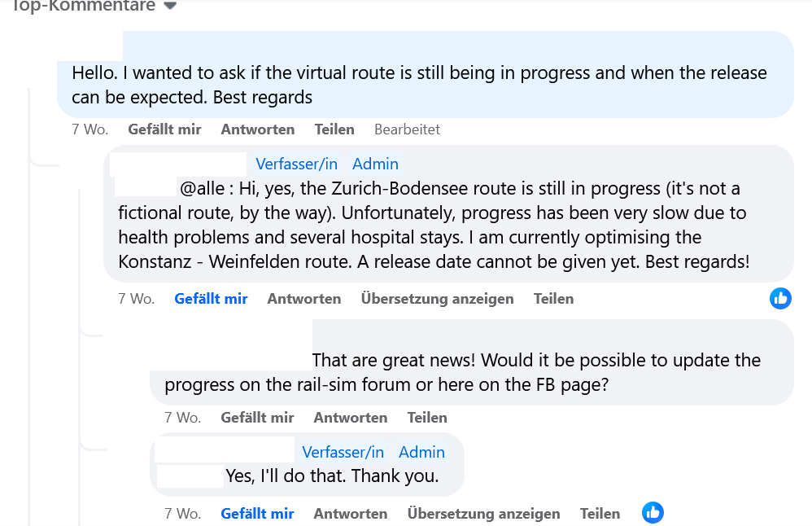Open the Top-Kommentare sorting dropdown
812x526 pixels.
(170, 6)
